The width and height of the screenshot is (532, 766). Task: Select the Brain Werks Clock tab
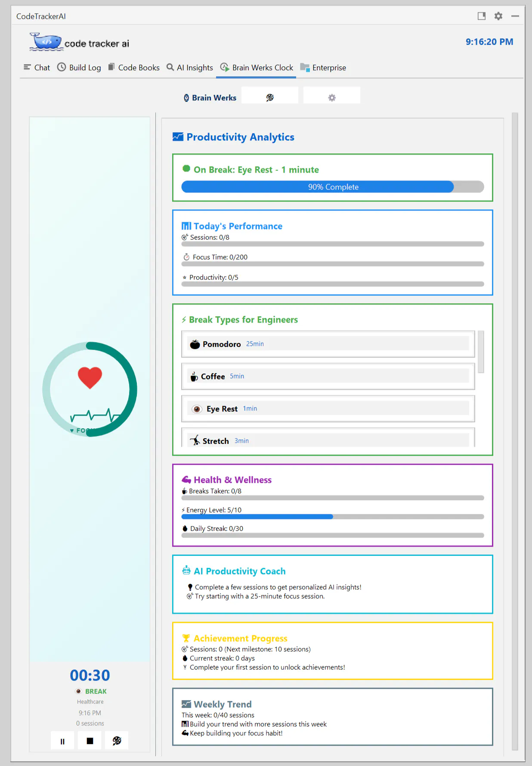(257, 68)
